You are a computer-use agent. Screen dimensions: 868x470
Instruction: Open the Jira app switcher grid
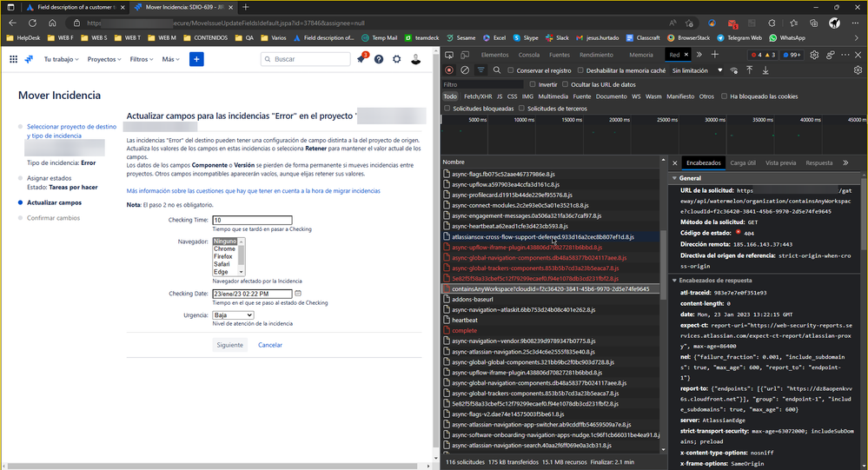13,59
